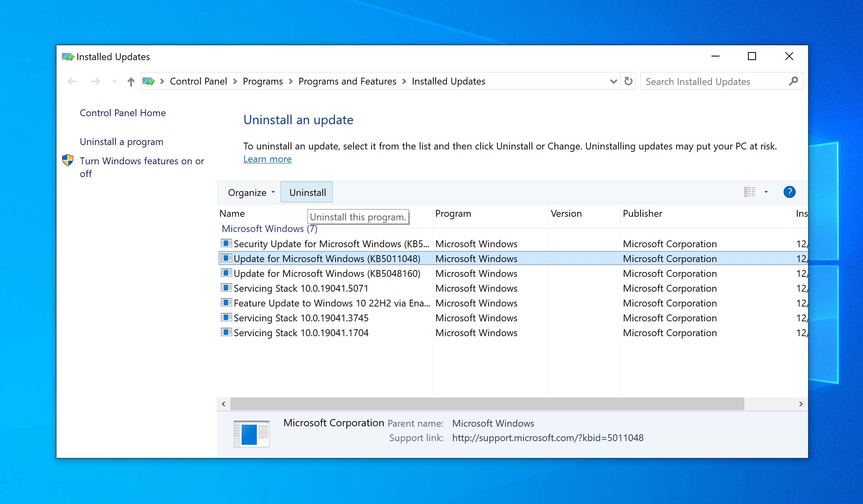The width and height of the screenshot is (863, 504).
Task: Click icon of Feature Update row
Action: coord(226,302)
